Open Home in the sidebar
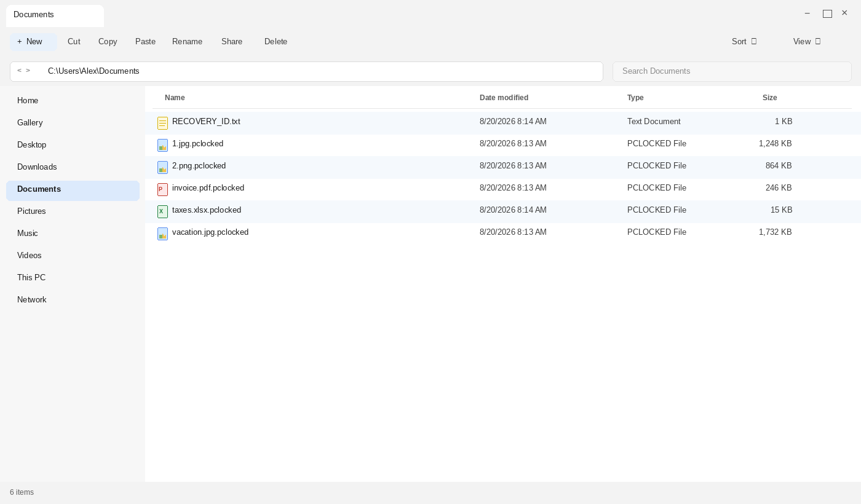 pos(73,101)
